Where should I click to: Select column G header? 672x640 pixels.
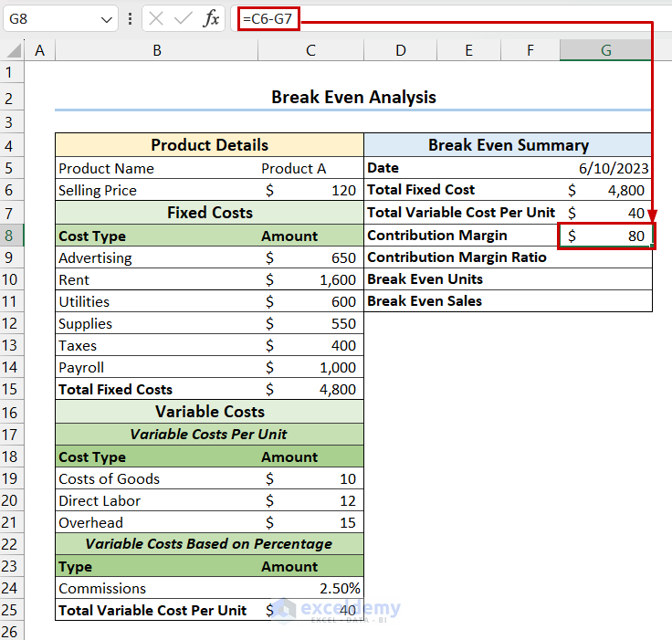[x=605, y=51]
